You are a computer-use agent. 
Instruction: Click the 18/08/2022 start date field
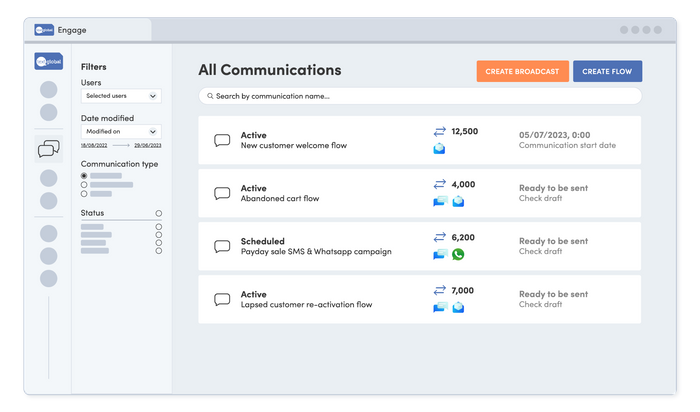point(95,145)
